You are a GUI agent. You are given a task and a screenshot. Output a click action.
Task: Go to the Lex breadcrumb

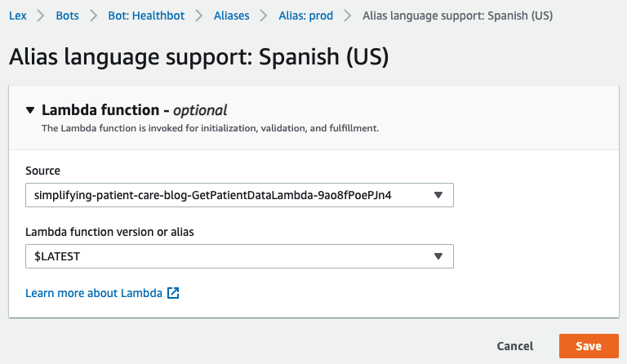pyautogui.click(x=18, y=16)
